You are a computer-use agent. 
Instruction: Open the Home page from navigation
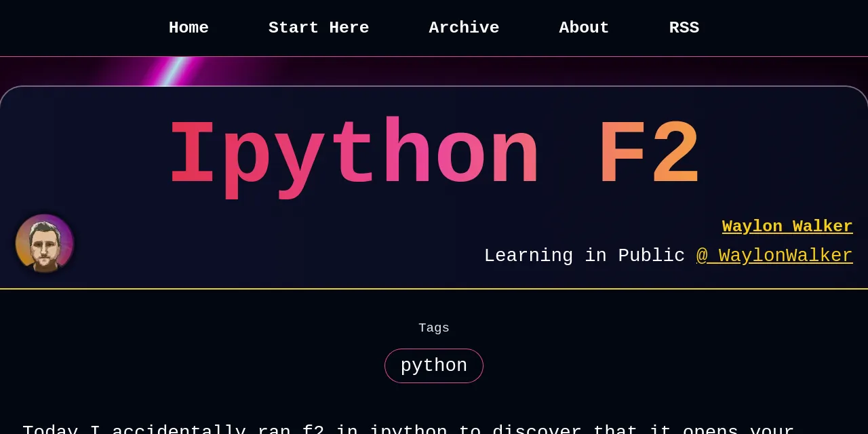[189, 28]
